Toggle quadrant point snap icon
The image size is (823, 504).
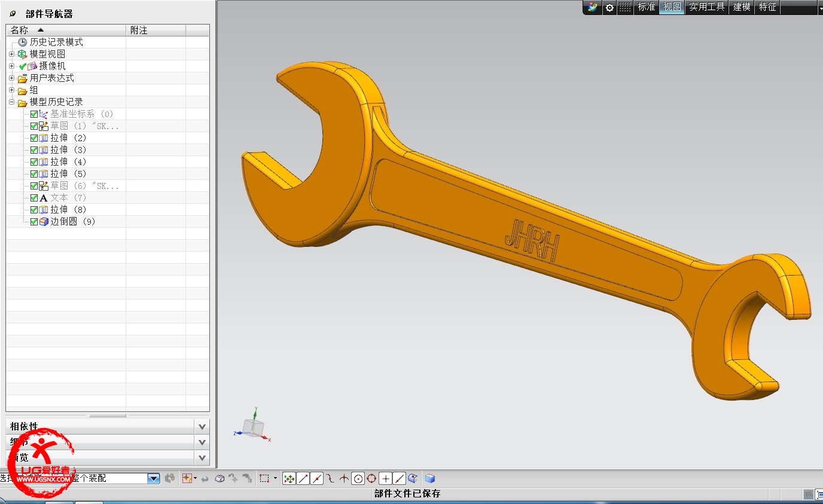coord(371,478)
